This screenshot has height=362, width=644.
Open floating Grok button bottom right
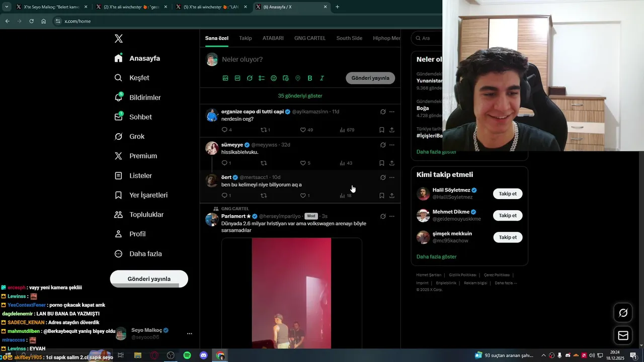point(623,313)
